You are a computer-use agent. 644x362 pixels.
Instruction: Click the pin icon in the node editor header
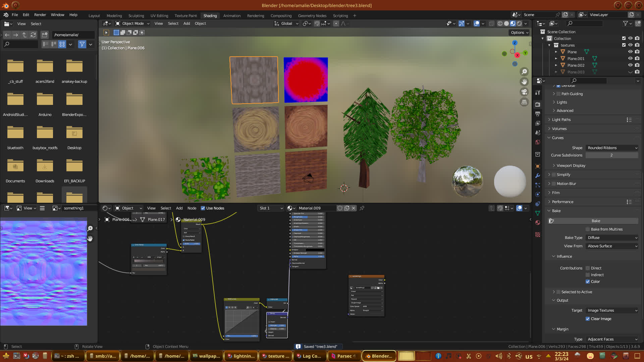(362, 208)
